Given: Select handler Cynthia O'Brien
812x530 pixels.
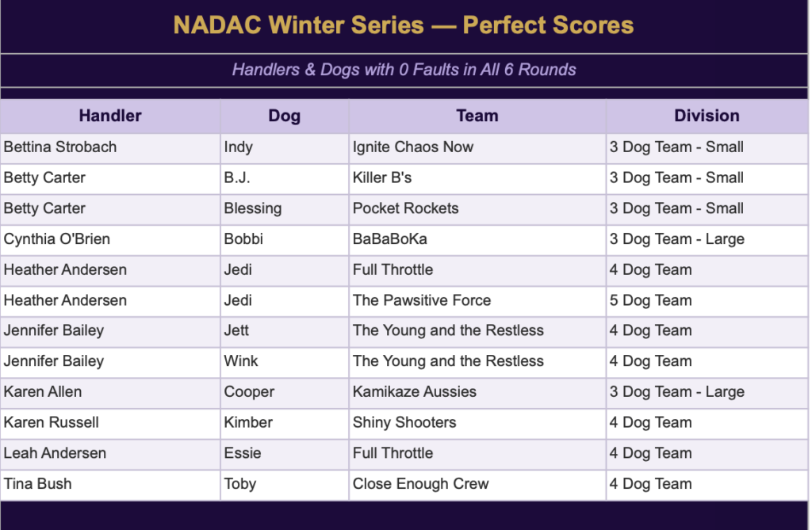Looking at the screenshot, I should [x=57, y=239].
